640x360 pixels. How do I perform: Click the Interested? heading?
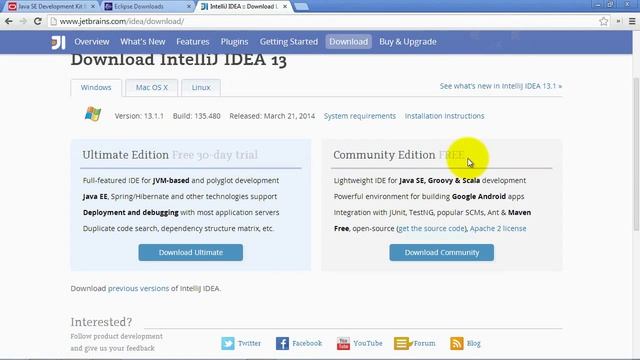101,322
